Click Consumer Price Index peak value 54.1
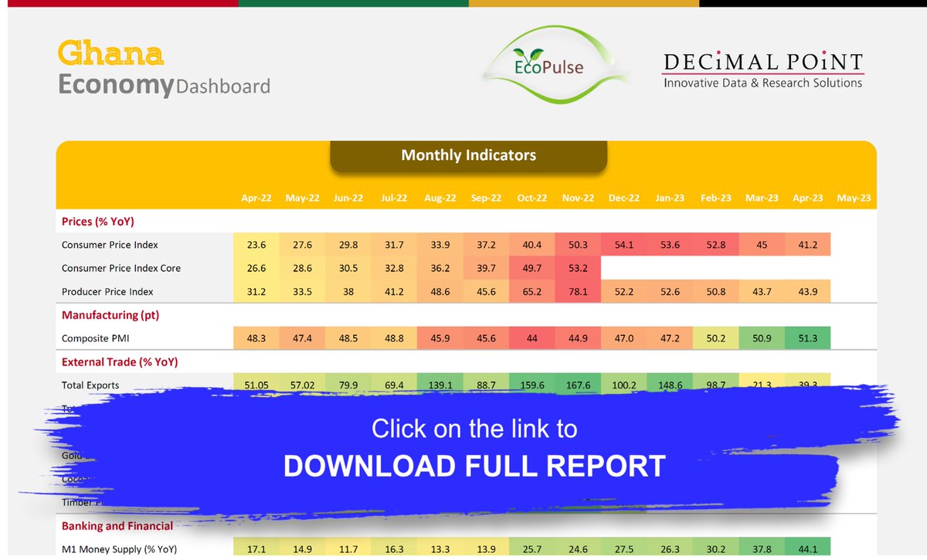The image size is (927, 560). [623, 245]
